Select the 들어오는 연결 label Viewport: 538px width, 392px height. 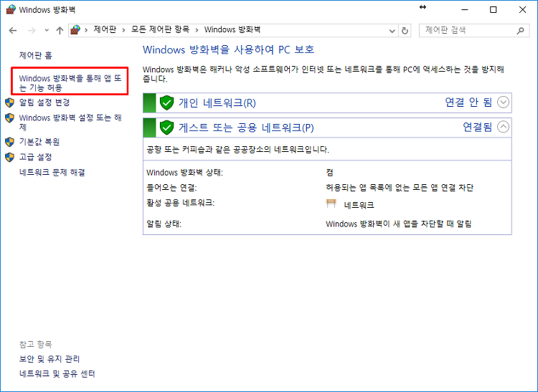[171, 188]
